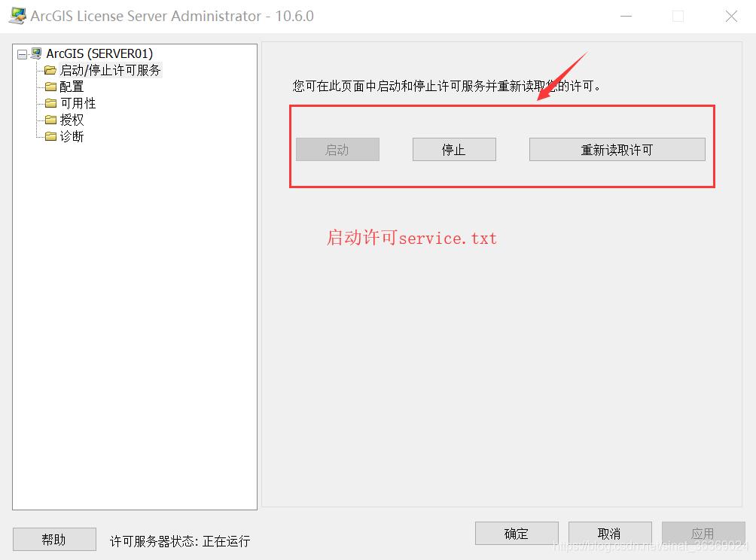Click the folder icon beside 诊断
The width and height of the screenshot is (756, 560).
click(50, 136)
